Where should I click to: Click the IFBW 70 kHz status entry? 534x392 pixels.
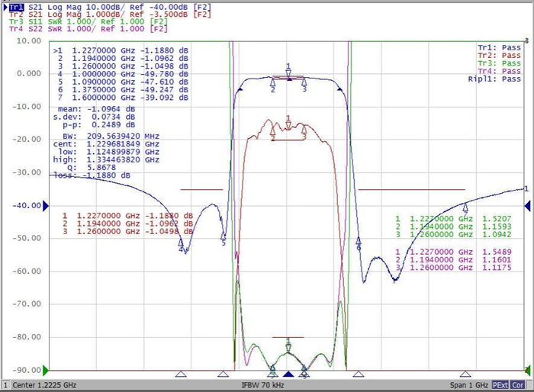pos(262,385)
